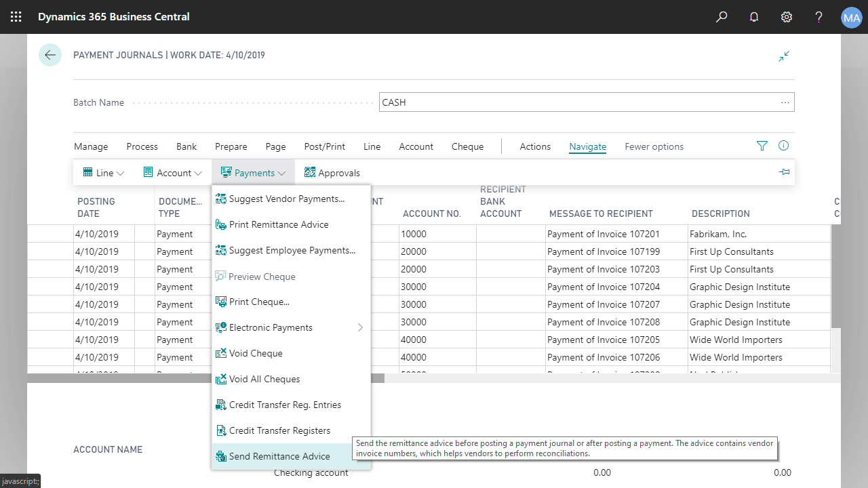
Task: Open the Bank menu
Action: 186,146
